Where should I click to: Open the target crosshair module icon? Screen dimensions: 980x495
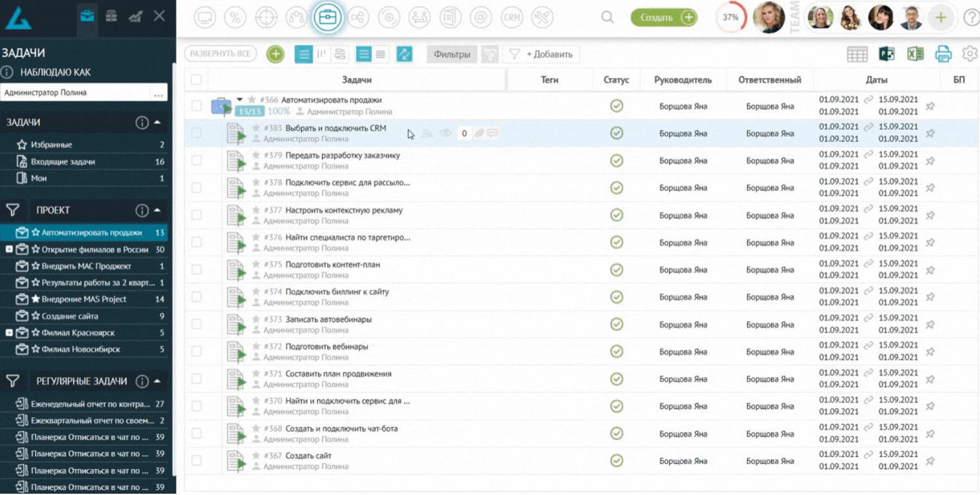tap(266, 18)
